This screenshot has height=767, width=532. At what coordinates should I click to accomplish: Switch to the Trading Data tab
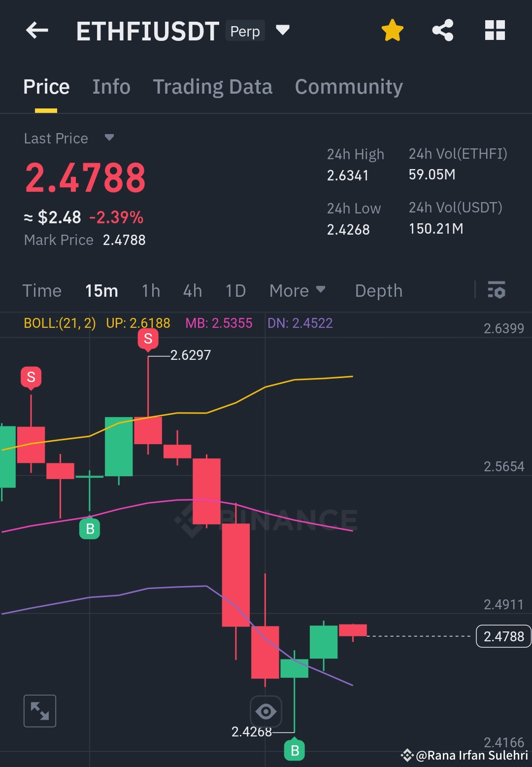pos(213,86)
